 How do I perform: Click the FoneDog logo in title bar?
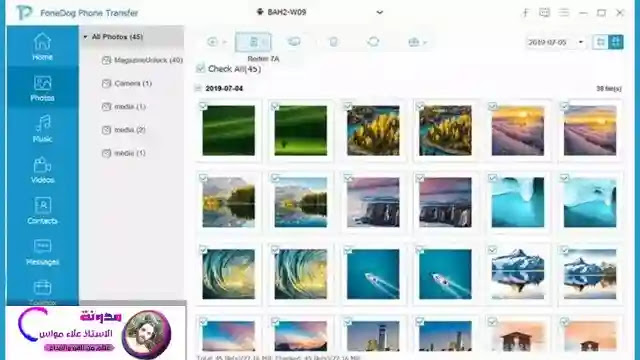click(x=24, y=13)
